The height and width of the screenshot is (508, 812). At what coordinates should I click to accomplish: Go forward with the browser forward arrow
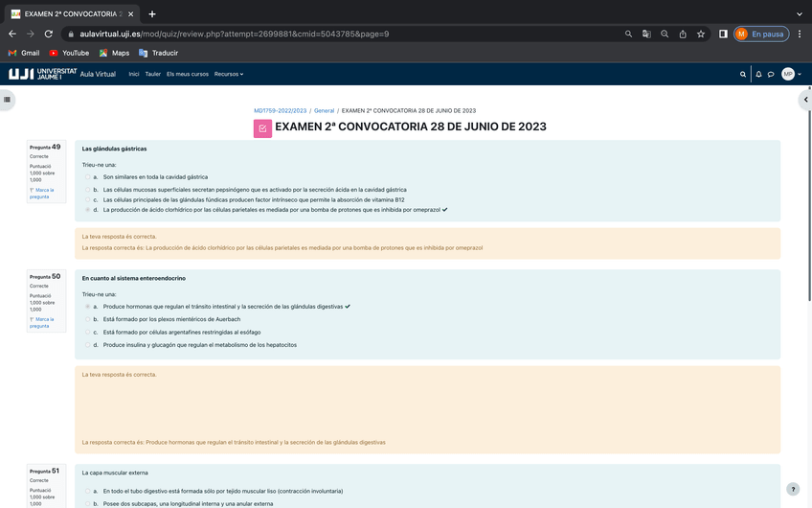31,34
